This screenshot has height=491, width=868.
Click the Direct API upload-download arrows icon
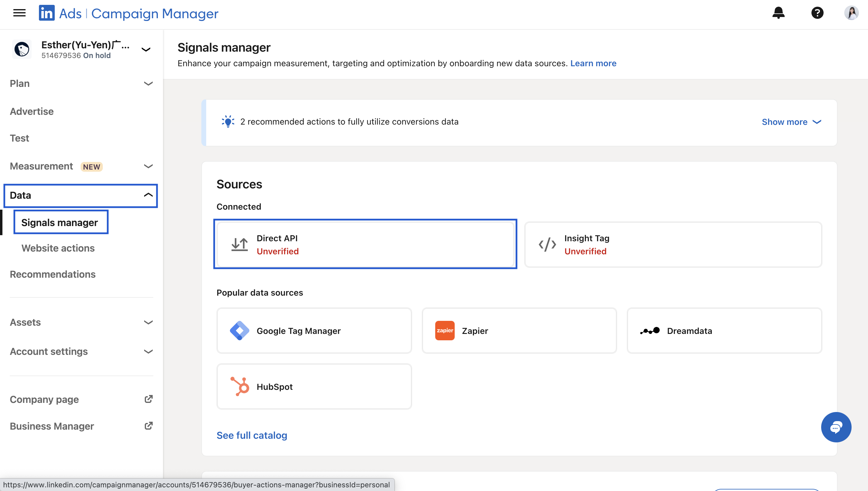[x=239, y=245]
